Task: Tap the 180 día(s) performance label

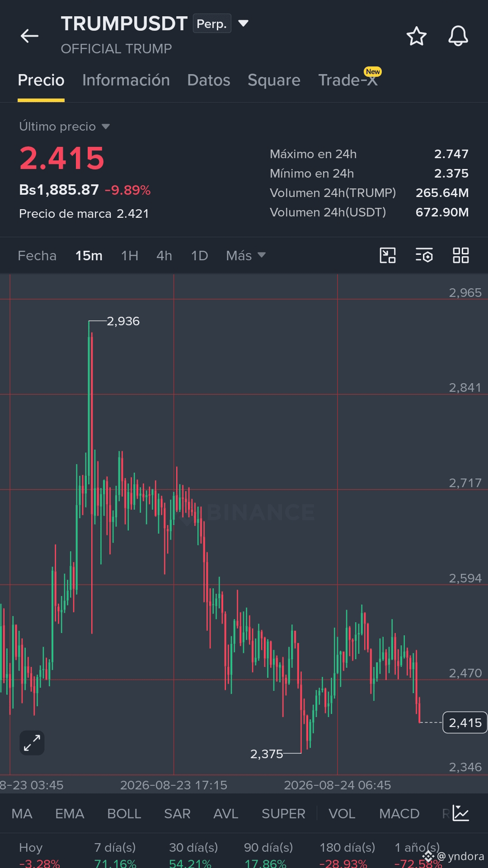Action: pyautogui.click(x=347, y=847)
